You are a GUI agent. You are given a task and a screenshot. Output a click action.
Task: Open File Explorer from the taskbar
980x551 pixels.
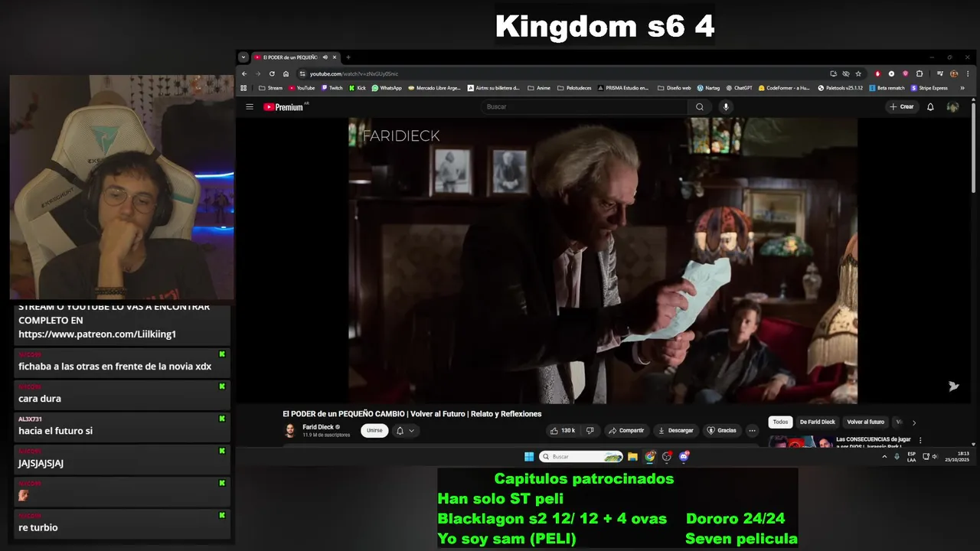pyautogui.click(x=632, y=457)
